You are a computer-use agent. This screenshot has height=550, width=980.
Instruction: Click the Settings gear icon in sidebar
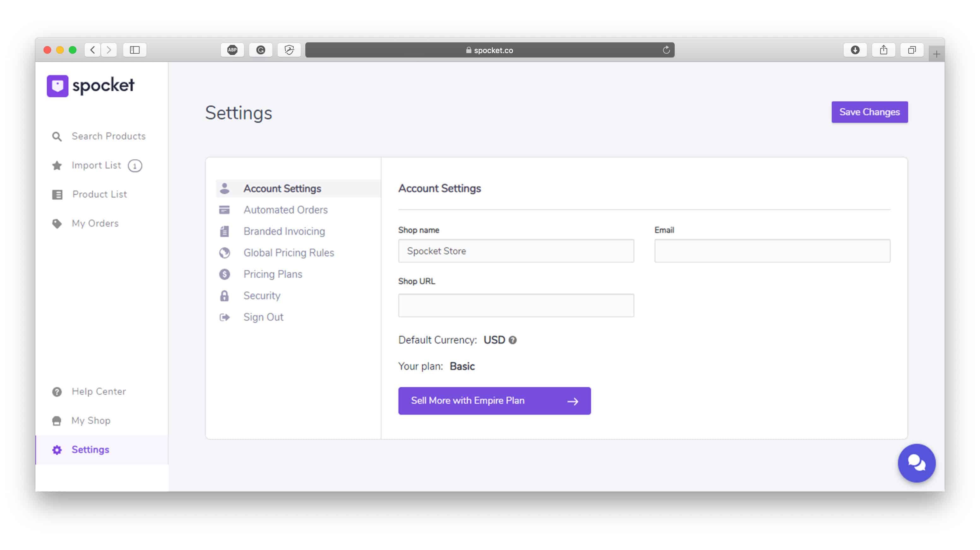coord(57,450)
